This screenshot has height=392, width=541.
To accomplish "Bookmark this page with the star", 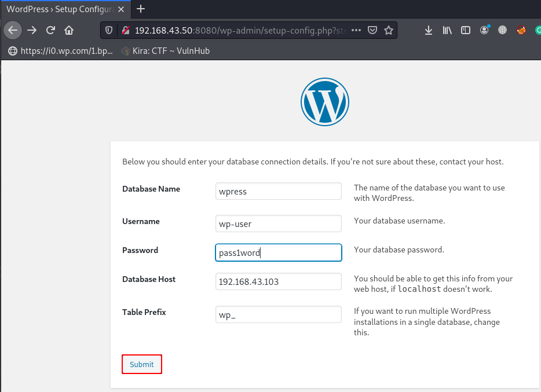I will pos(389,30).
